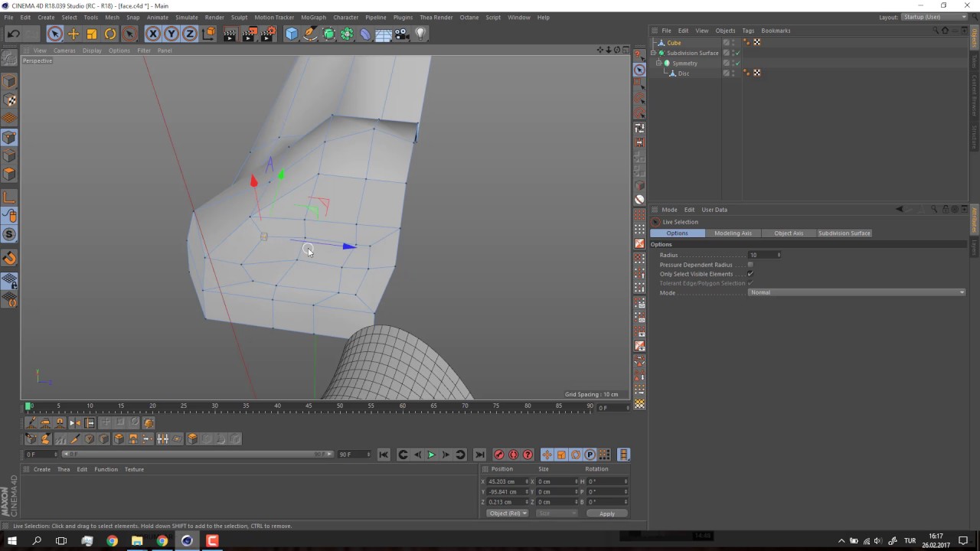This screenshot has height=551, width=980.
Task: Switch to the Options tab
Action: [x=677, y=233]
